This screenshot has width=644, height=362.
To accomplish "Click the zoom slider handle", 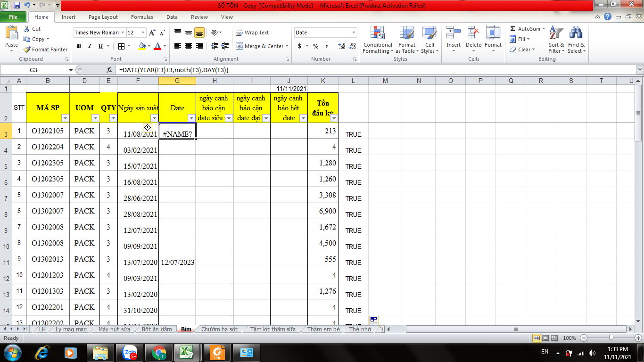I will coord(611,338).
